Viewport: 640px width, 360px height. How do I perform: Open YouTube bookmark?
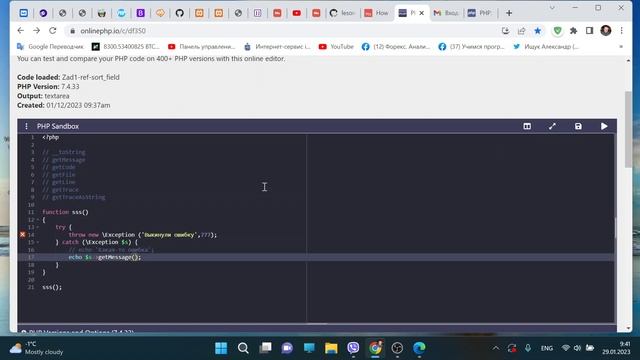click(336, 47)
